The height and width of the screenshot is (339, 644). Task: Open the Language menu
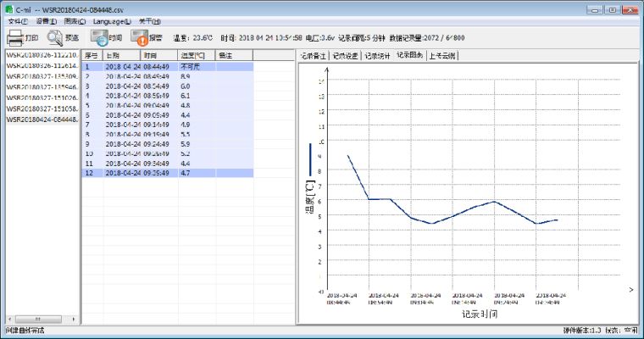click(x=111, y=20)
